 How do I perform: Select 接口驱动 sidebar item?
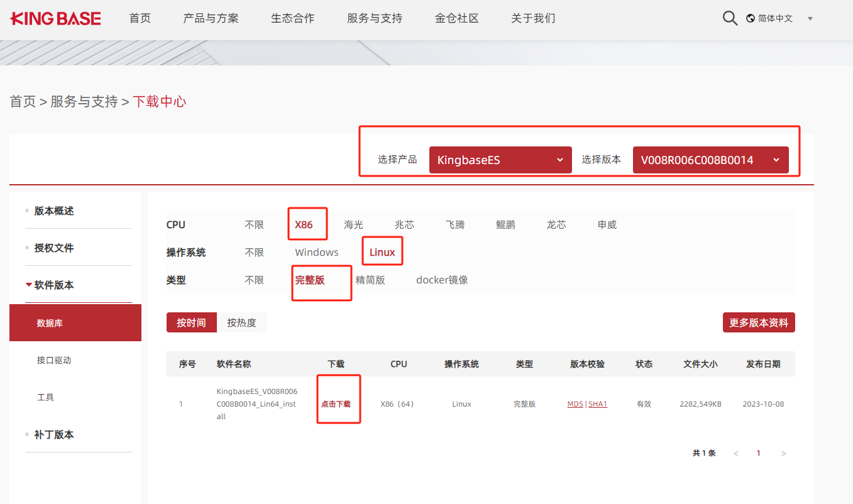point(54,360)
